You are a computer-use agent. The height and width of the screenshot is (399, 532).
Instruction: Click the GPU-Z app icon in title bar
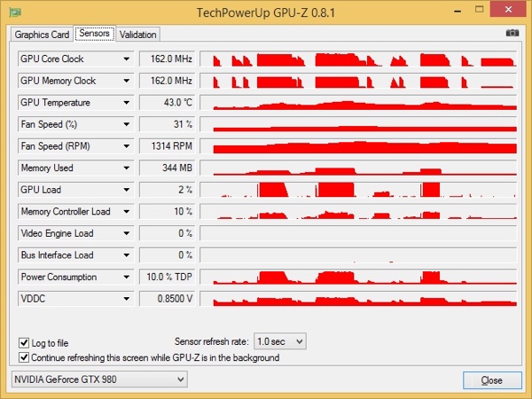[x=15, y=12]
